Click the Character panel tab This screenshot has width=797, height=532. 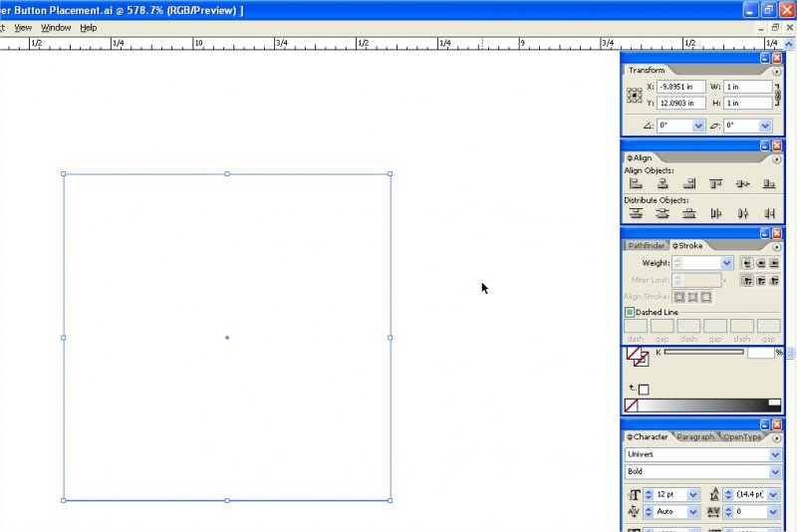pyautogui.click(x=648, y=437)
